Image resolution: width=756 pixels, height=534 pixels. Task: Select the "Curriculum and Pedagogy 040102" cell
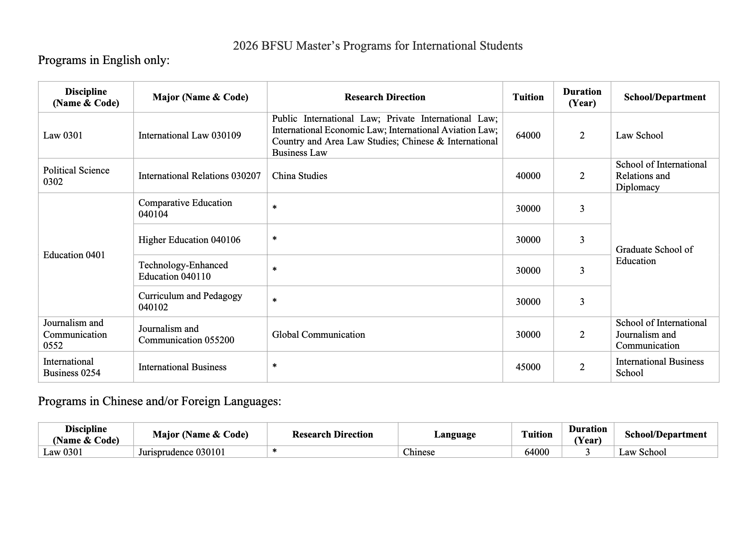click(190, 301)
